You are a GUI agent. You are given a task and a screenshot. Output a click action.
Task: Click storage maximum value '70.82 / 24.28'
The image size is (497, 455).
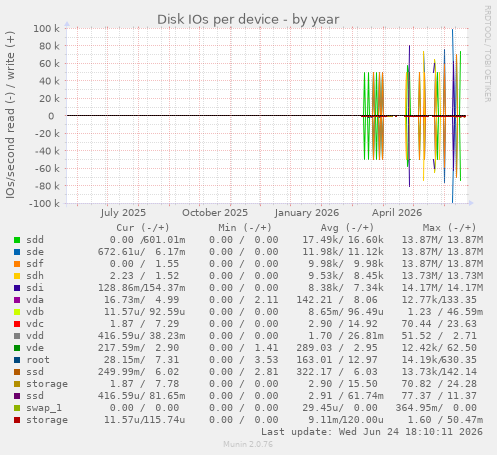coord(439,384)
